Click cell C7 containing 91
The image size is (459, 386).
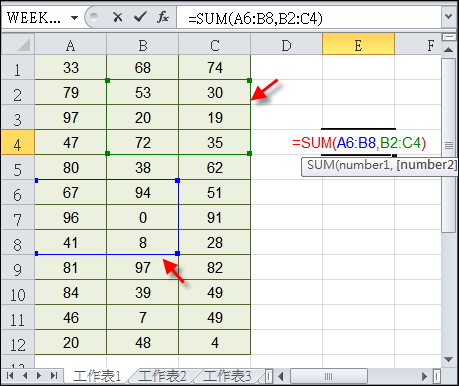click(215, 218)
